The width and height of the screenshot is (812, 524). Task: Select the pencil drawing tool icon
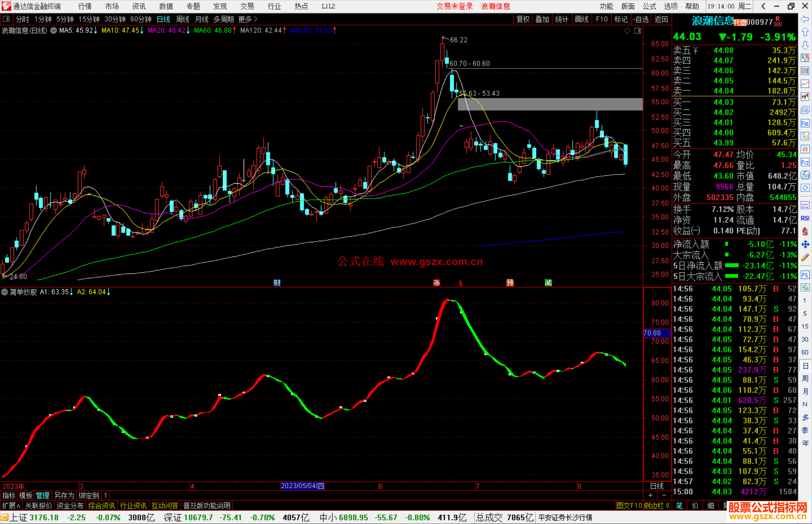(805, 257)
